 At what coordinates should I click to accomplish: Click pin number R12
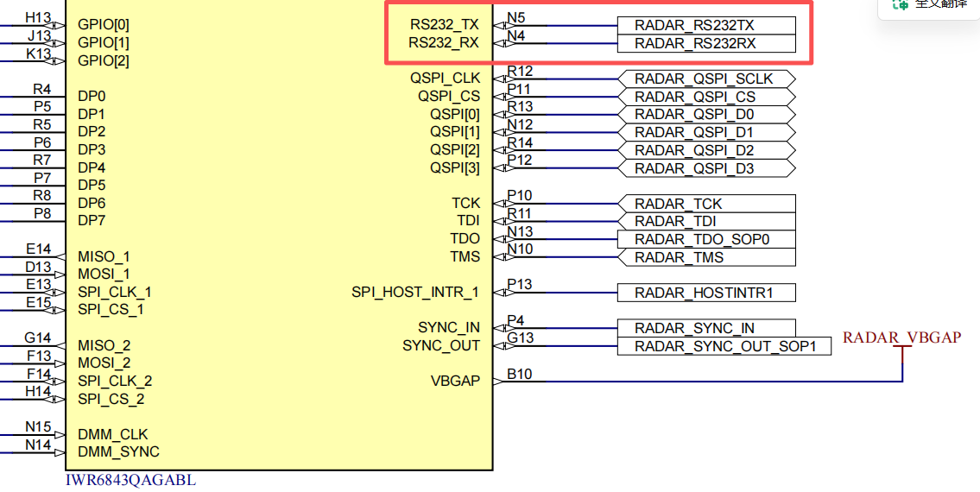click(x=520, y=72)
